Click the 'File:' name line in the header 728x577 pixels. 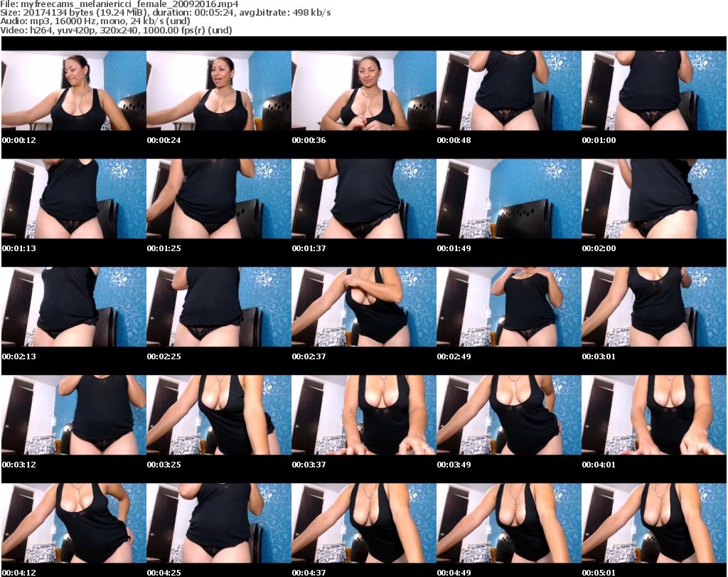coord(119,4)
